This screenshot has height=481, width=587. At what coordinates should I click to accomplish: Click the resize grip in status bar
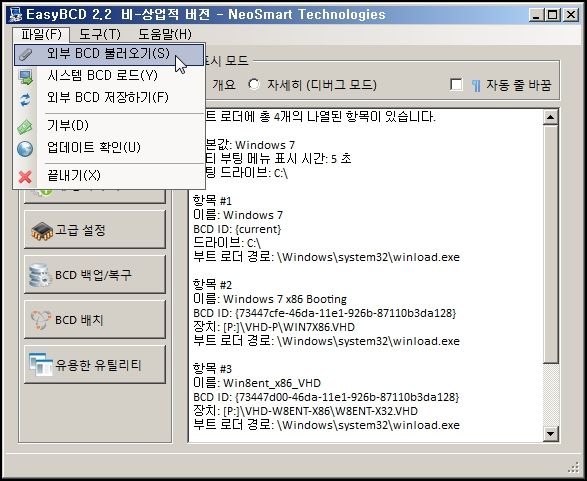pos(574,468)
